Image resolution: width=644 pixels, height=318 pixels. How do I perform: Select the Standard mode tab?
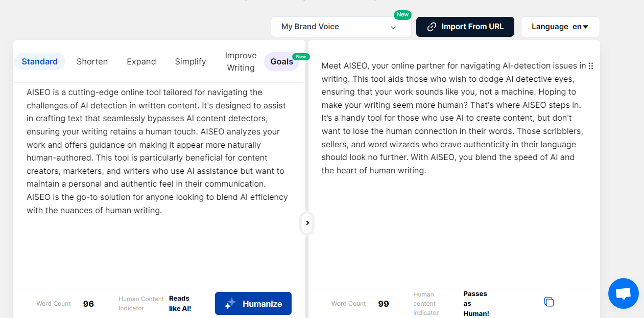(40, 61)
